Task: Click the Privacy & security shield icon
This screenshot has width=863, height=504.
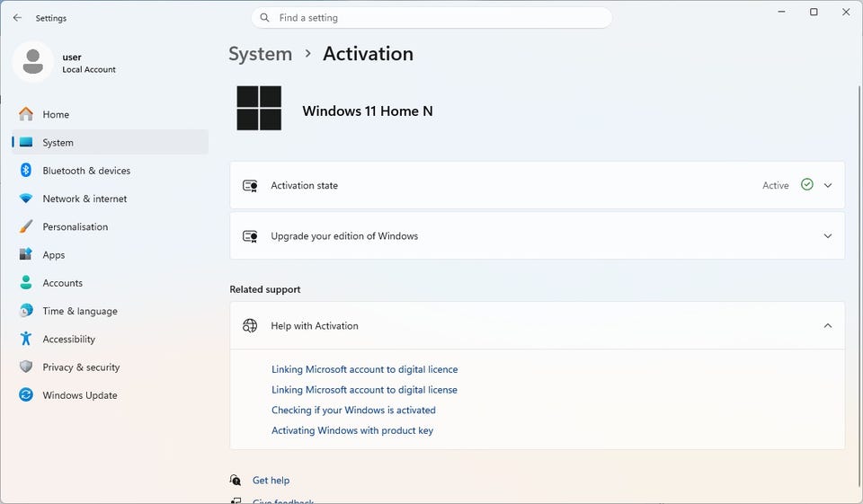Action: tap(26, 367)
